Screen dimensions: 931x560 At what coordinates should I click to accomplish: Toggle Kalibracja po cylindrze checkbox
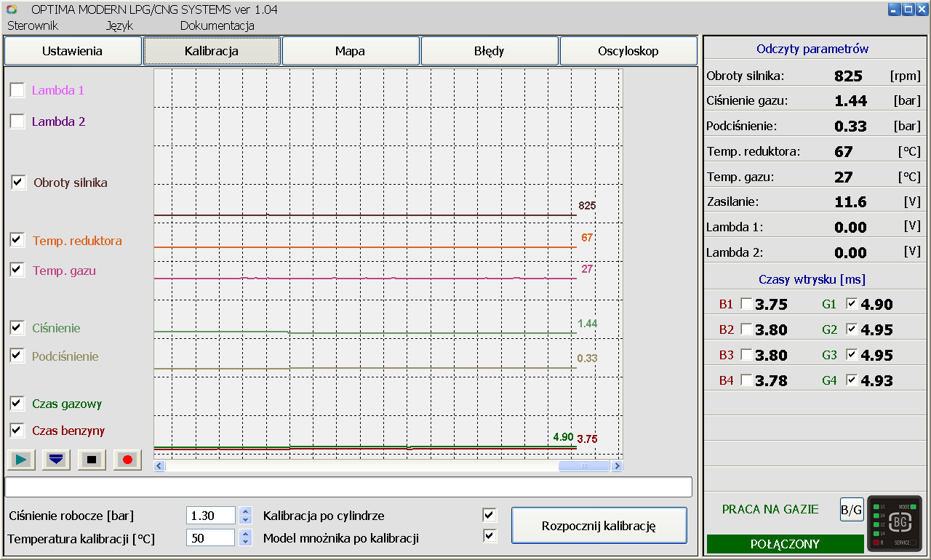490,516
